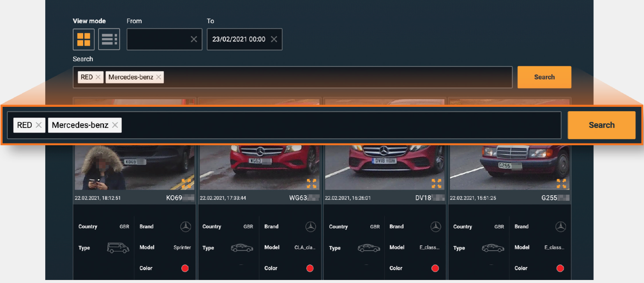Click the Mercedes brand logo in WG63 card
The image size is (644, 283).
point(311,227)
